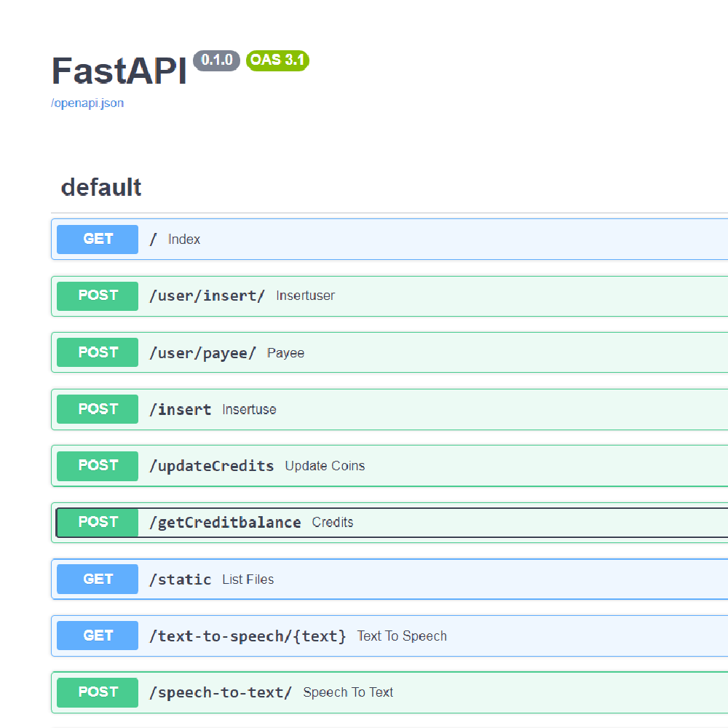Image resolution: width=728 pixels, height=728 pixels.
Task: Click the OAS 3.1 badge
Action: tap(277, 60)
